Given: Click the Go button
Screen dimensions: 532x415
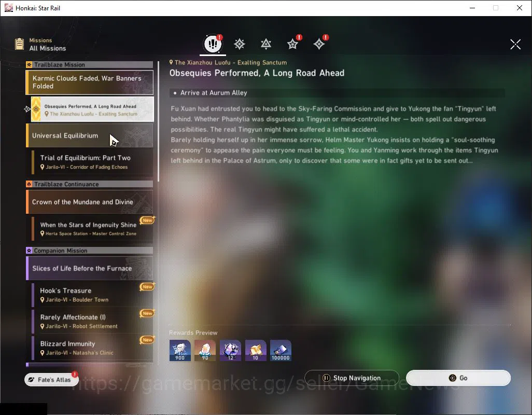Looking at the screenshot, I should (458, 378).
